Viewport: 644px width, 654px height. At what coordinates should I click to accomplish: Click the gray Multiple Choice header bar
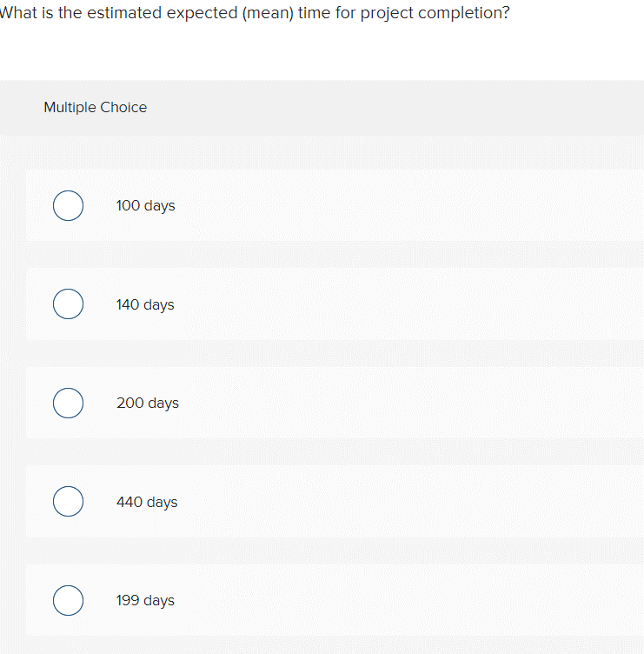pyautogui.click(x=391, y=108)
